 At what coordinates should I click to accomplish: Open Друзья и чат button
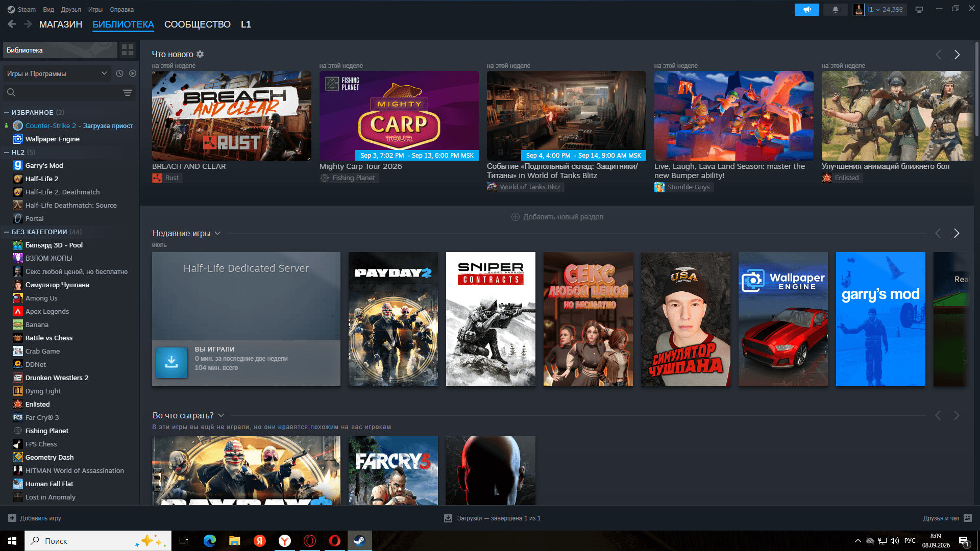[947, 518]
